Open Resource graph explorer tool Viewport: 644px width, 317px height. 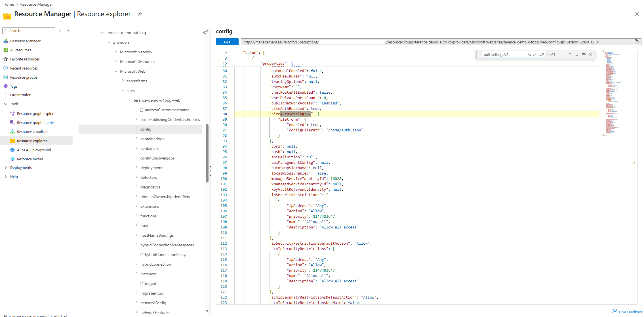[37, 114]
